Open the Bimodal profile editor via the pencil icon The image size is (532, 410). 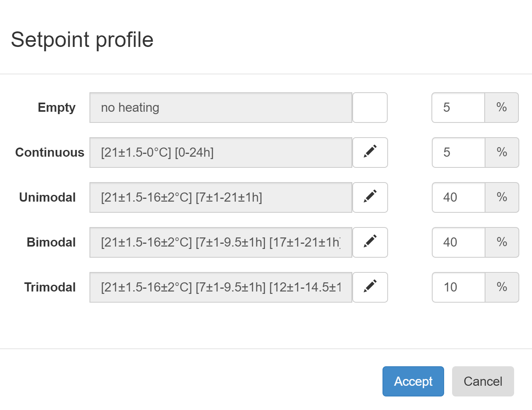coord(370,242)
